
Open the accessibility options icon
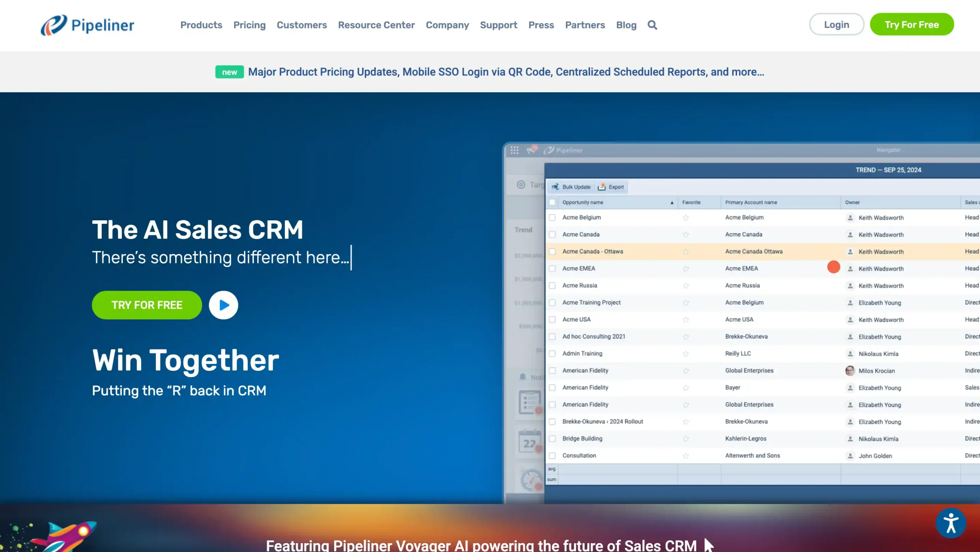click(952, 522)
